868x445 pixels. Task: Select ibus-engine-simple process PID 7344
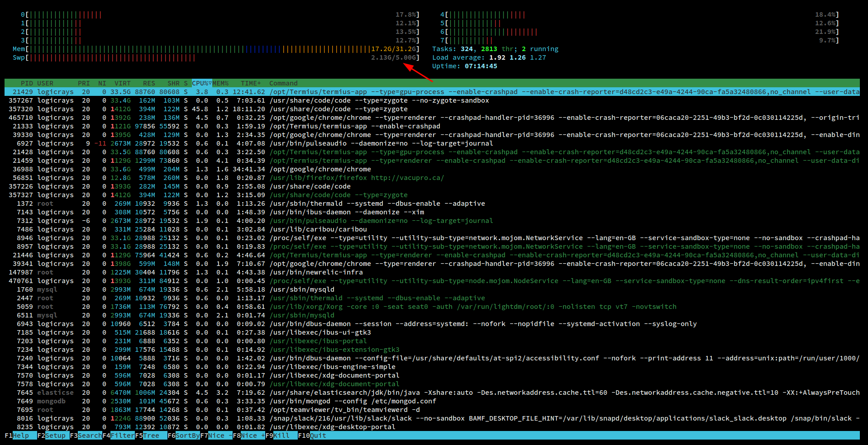click(x=432, y=367)
